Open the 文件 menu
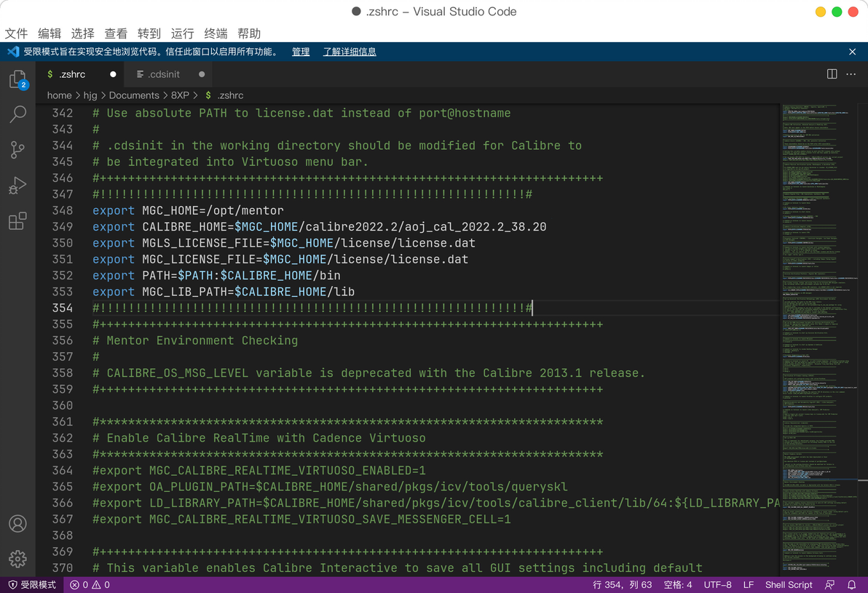The image size is (868, 593). point(16,33)
